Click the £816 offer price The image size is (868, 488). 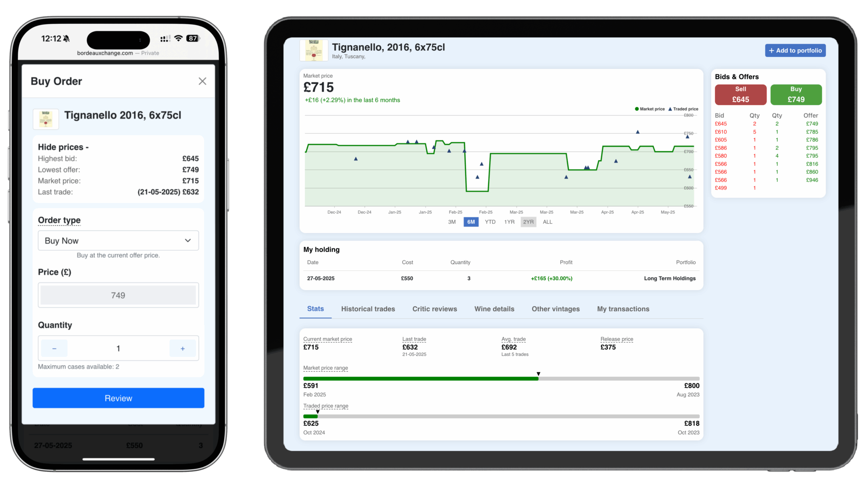click(x=812, y=164)
